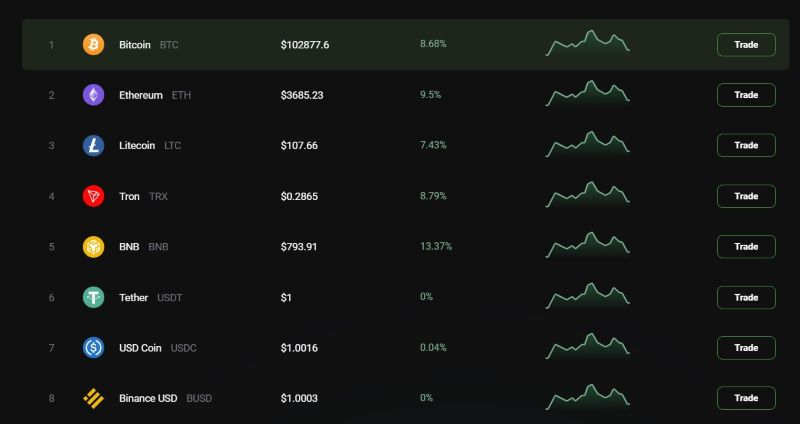Click the Tron coin icon
The width and height of the screenshot is (800, 424).
pos(93,196)
